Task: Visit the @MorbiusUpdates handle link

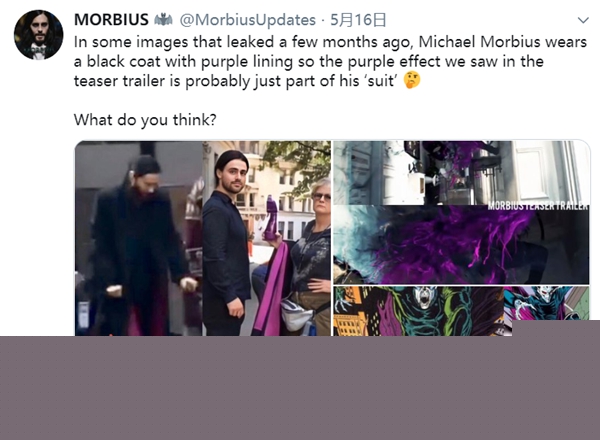Action: click(x=248, y=20)
